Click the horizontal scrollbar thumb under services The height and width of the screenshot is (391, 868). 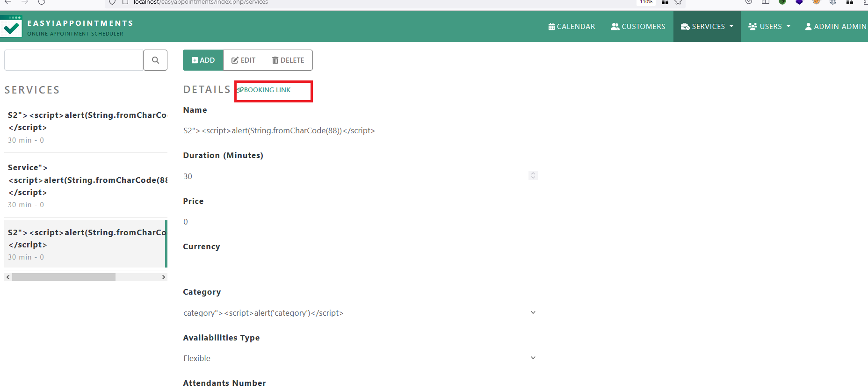[x=64, y=277]
